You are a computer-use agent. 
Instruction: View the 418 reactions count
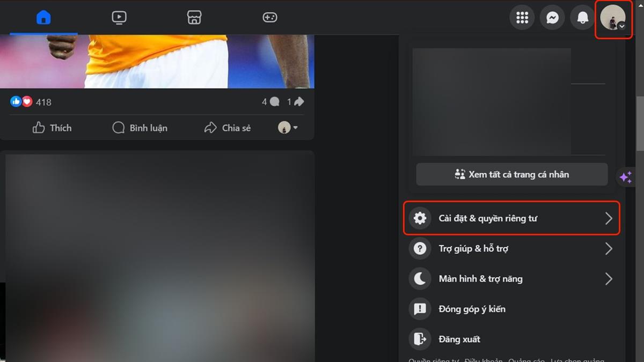[x=43, y=102]
